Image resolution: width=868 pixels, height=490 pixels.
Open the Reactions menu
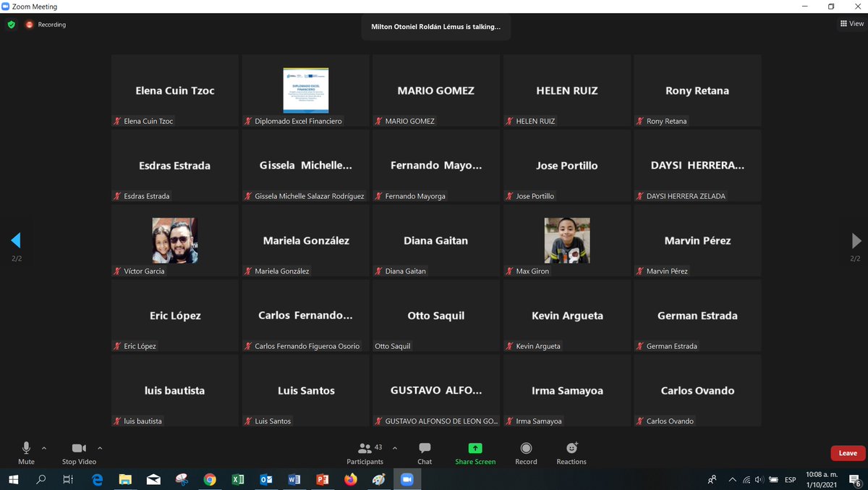(x=571, y=452)
